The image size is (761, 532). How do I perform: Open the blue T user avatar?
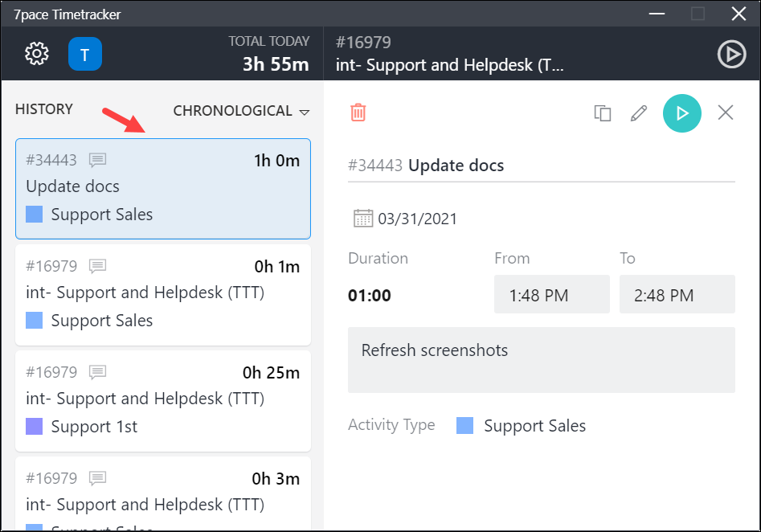coord(85,54)
